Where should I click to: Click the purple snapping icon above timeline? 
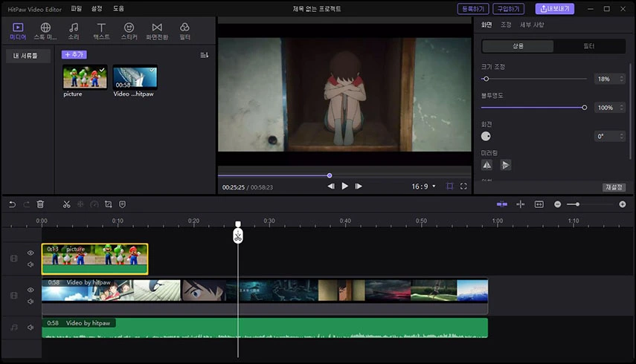[x=502, y=204]
